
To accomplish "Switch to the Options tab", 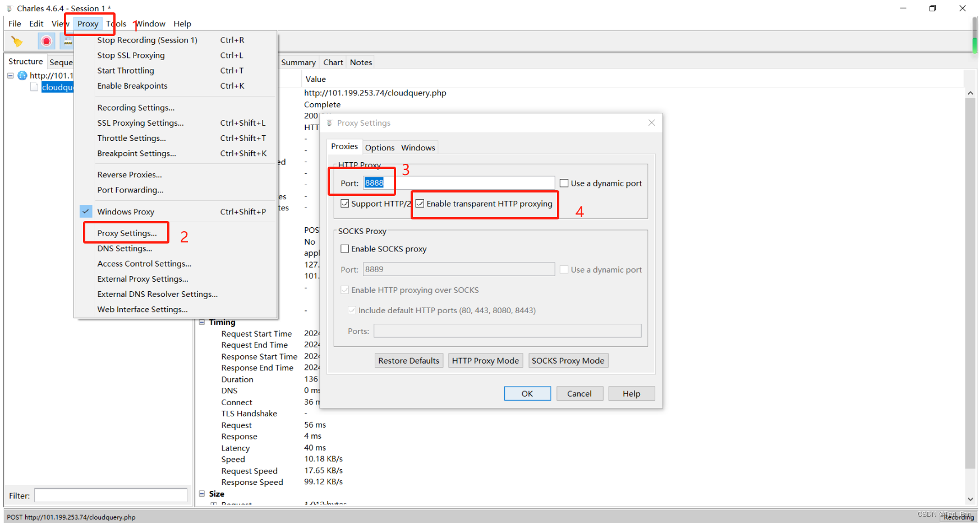I will 380,148.
